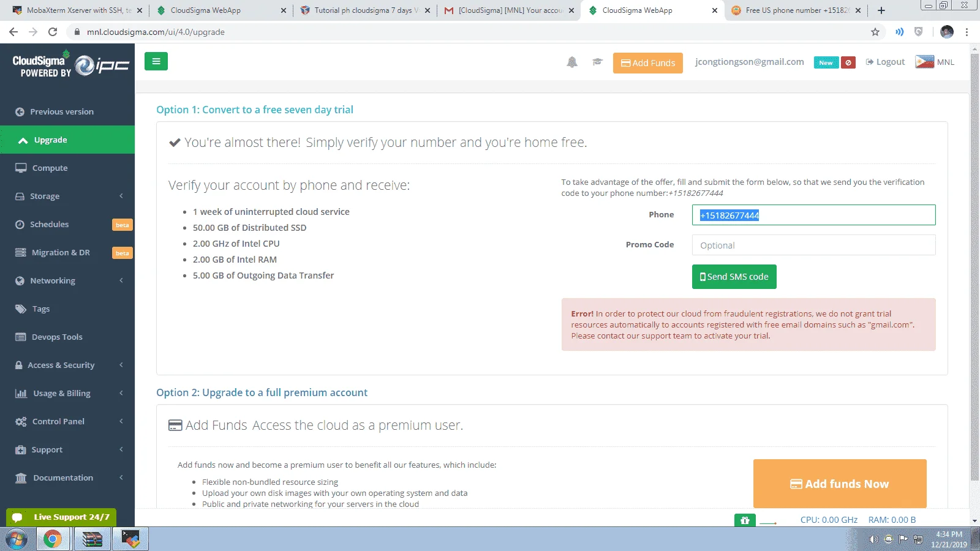
Task: Switch to Free US phone number tab
Action: (795, 10)
